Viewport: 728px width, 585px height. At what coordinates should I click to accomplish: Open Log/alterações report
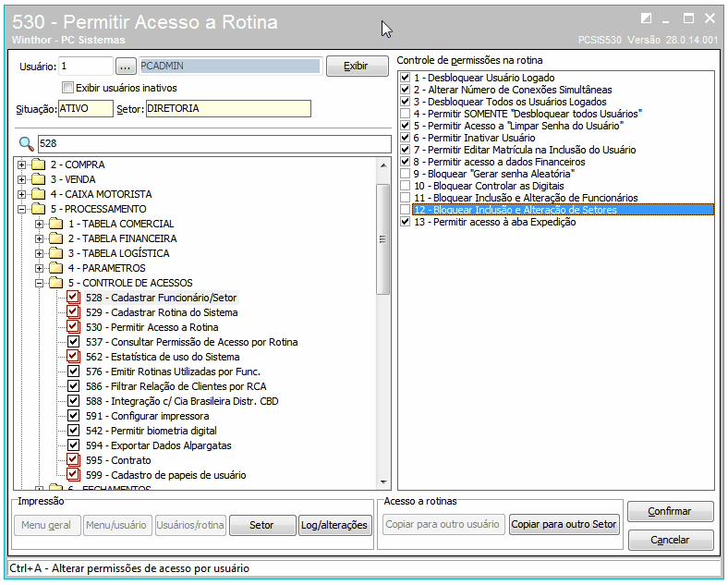tap(334, 525)
